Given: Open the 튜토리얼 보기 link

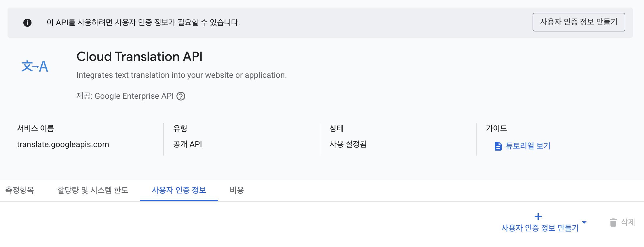Looking at the screenshot, I should click(x=528, y=146).
